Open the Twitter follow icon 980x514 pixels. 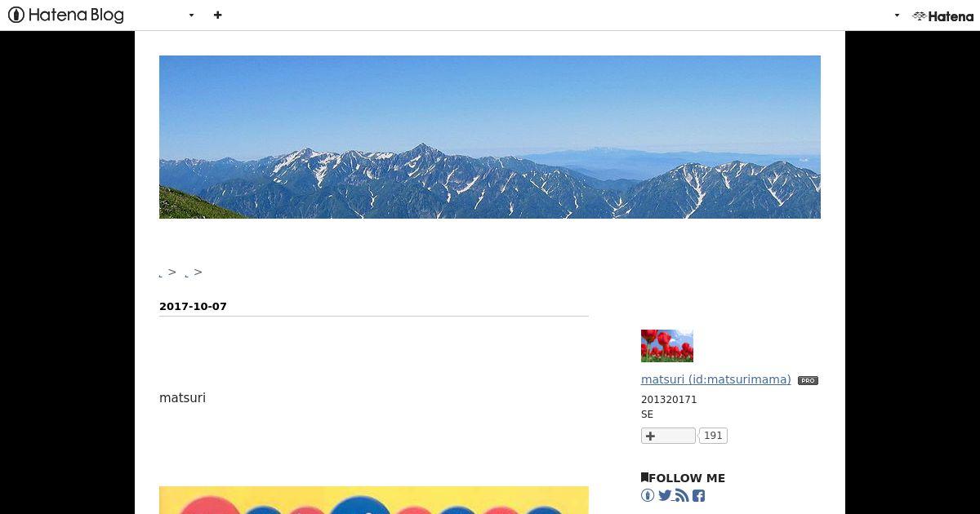(665, 495)
